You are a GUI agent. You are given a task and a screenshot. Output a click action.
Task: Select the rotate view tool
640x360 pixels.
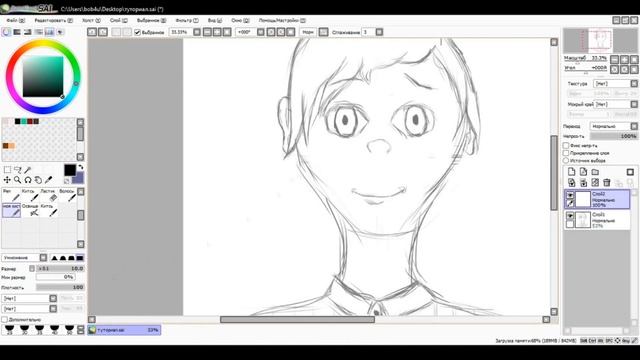click(x=28, y=180)
